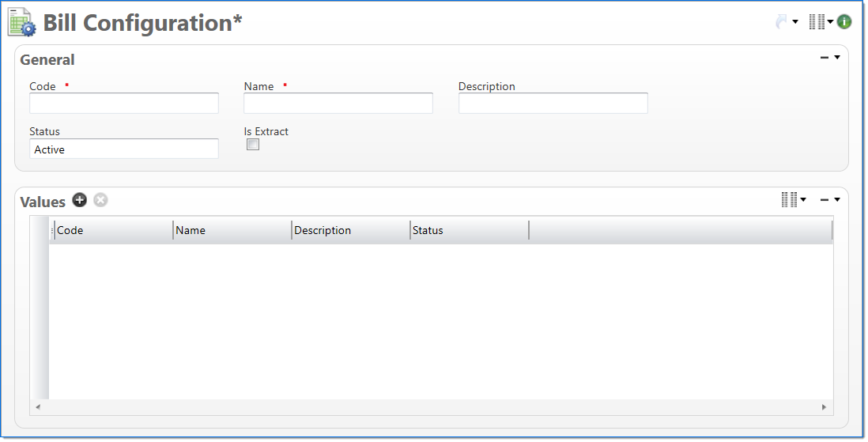Click the Bill Configuration document gear icon
This screenshot has width=868, height=442.
click(x=21, y=22)
